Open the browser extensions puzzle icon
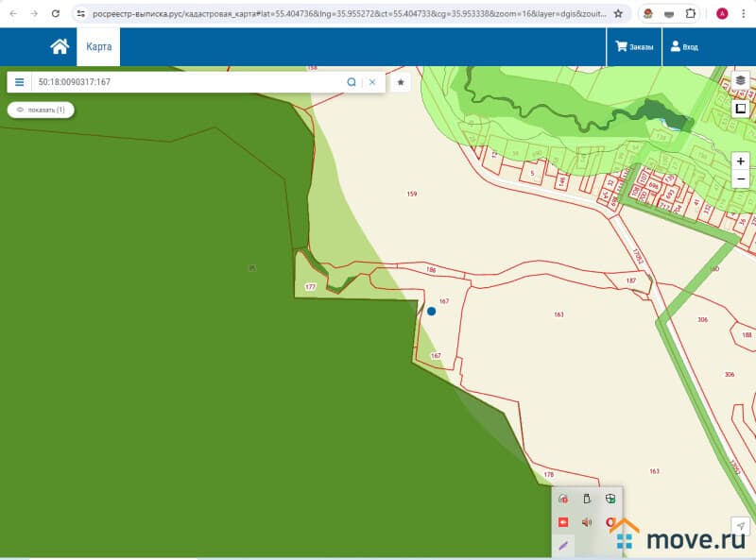The width and height of the screenshot is (756, 560). click(690, 14)
